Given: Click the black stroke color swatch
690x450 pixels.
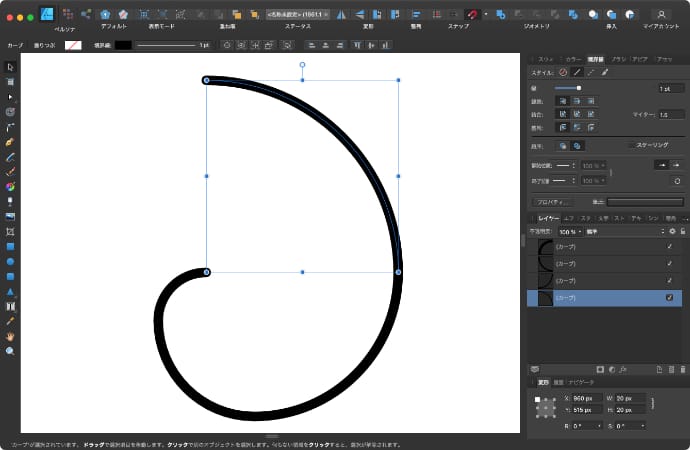Looking at the screenshot, I should (x=123, y=45).
